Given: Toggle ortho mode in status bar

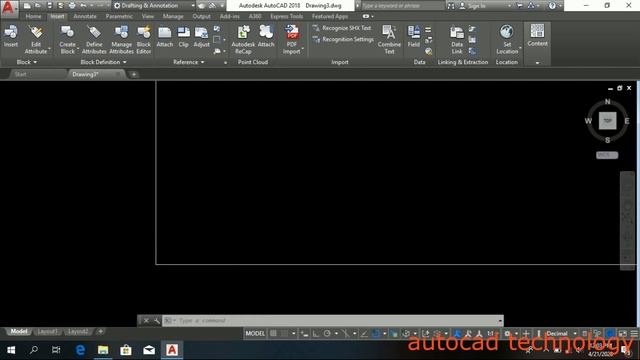Looking at the screenshot, I should [x=316, y=333].
